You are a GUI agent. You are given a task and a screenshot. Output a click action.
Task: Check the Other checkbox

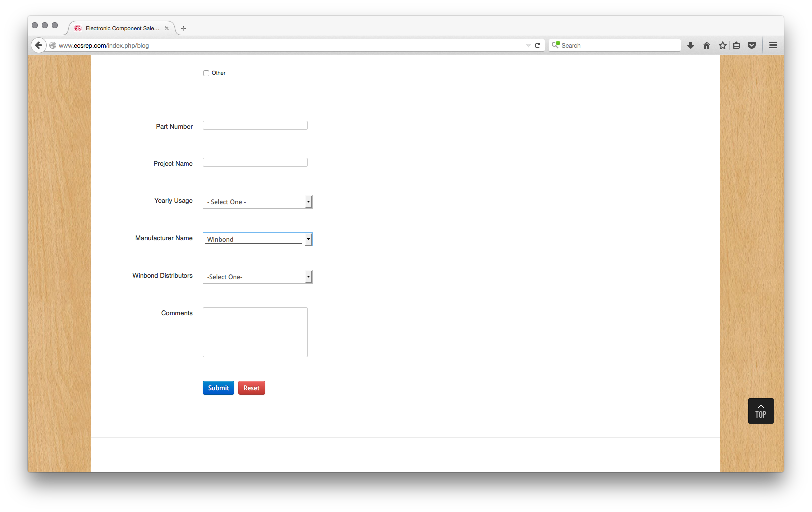click(206, 73)
